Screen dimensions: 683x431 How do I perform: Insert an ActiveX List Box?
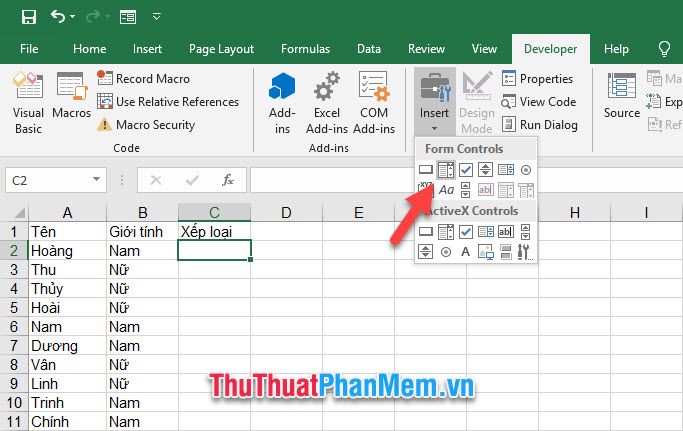pos(486,231)
